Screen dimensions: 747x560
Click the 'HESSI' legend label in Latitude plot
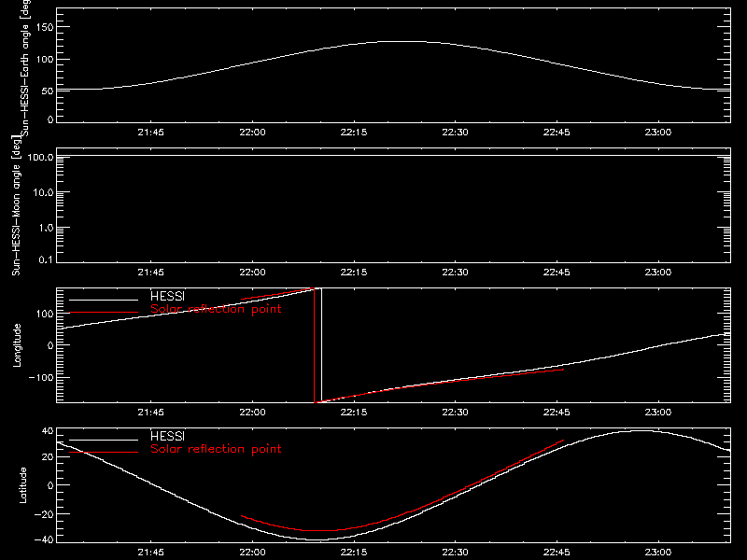168,436
